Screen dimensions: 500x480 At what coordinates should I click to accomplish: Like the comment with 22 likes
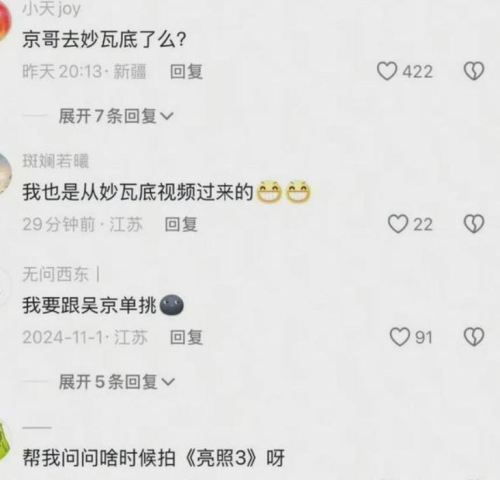point(398,224)
